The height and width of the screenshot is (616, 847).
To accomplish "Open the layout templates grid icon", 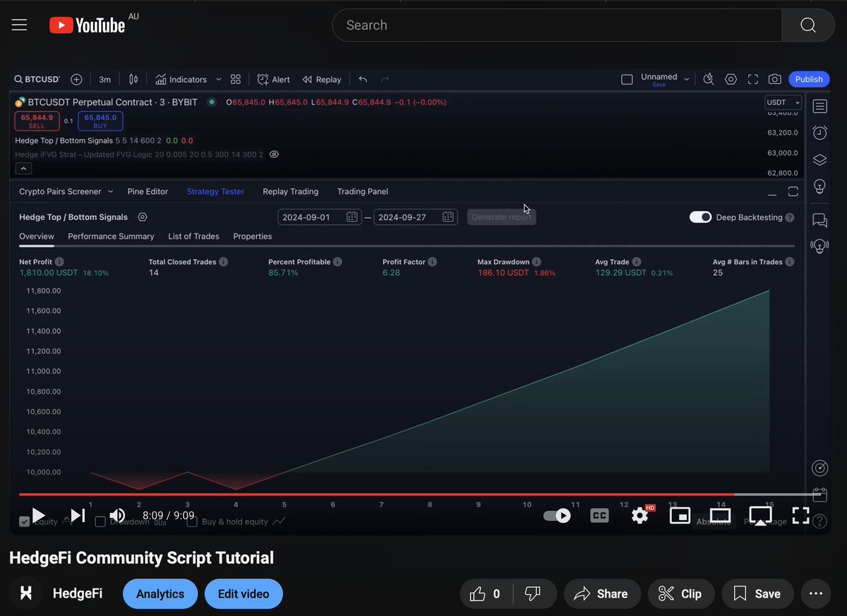I will point(236,80).
